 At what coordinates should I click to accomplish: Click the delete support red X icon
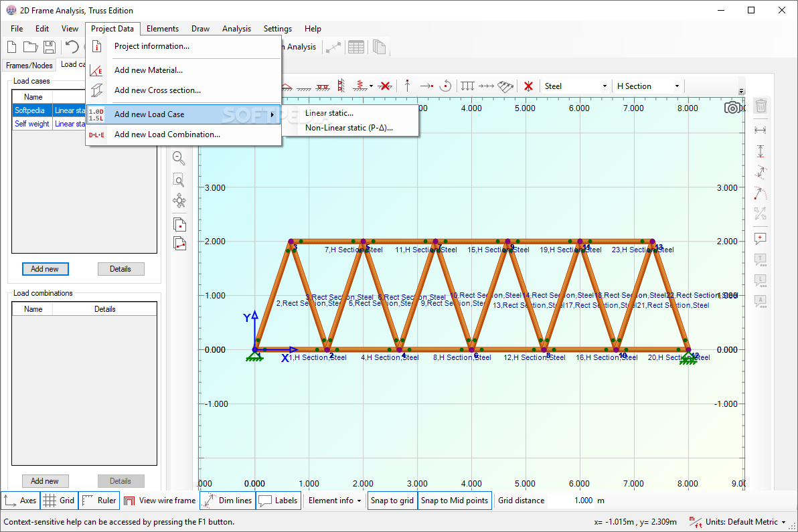coord(385,86)
